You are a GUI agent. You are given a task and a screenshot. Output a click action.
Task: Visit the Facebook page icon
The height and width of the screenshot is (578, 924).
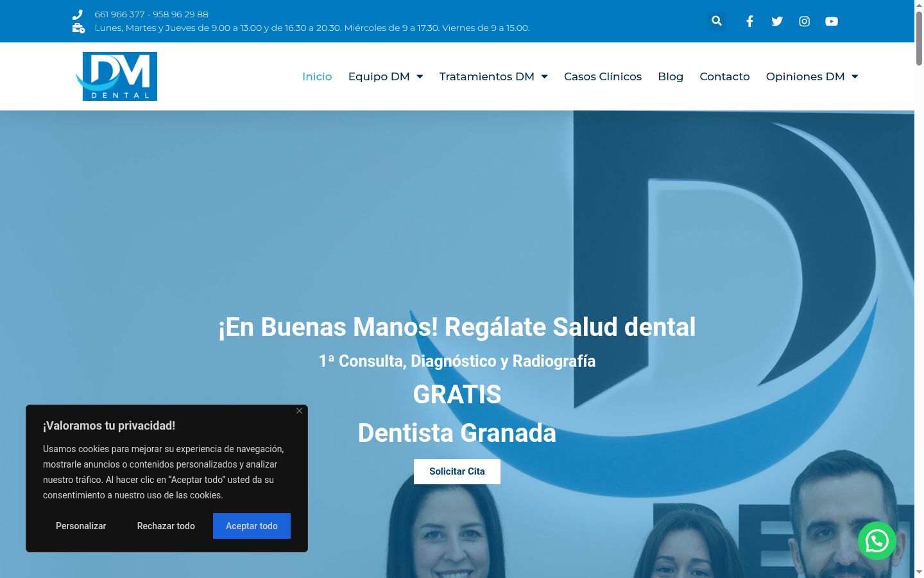(749, 21)
